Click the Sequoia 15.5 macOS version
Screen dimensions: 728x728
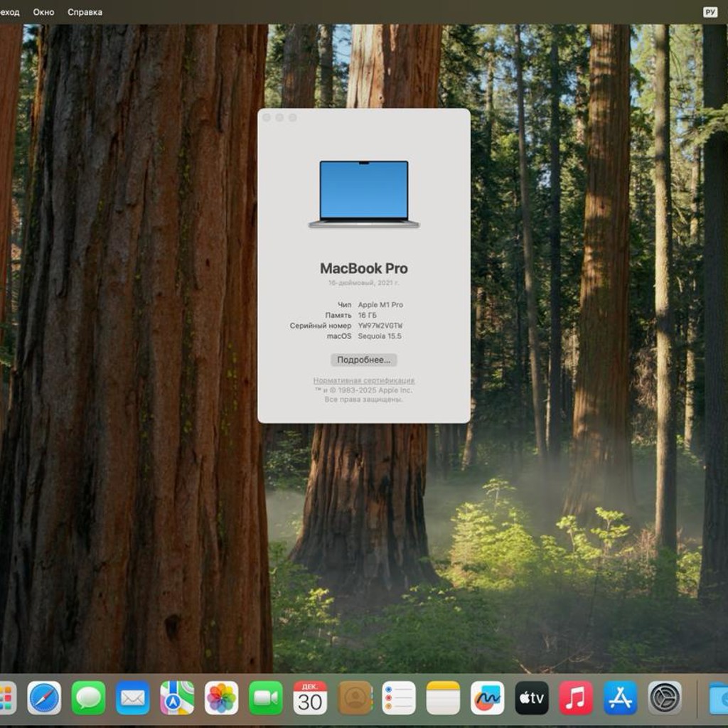[x=380, y=336]
